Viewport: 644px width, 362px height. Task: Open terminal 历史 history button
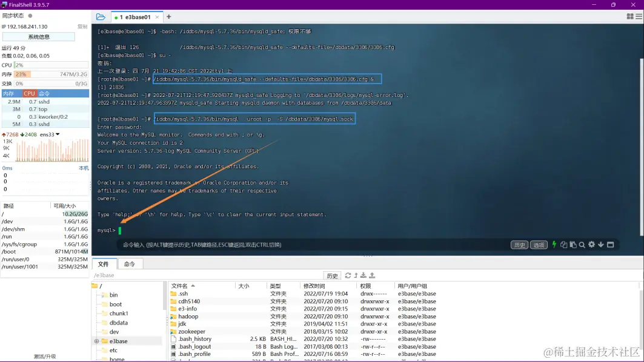click(519, 245)
